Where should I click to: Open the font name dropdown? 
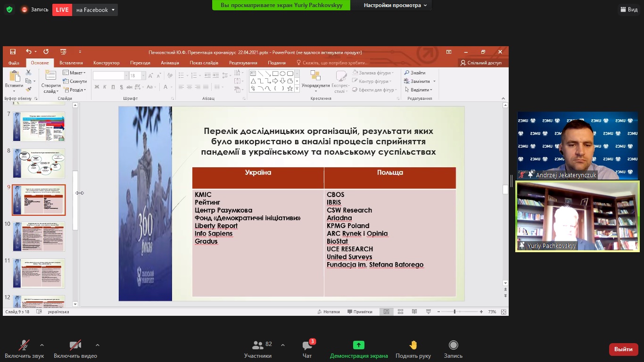[x=126, y=75]
